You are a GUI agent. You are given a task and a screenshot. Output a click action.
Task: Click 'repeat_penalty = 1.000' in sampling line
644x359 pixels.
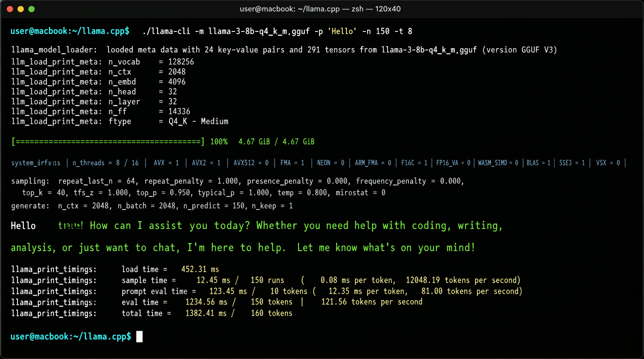coord(191,181)
